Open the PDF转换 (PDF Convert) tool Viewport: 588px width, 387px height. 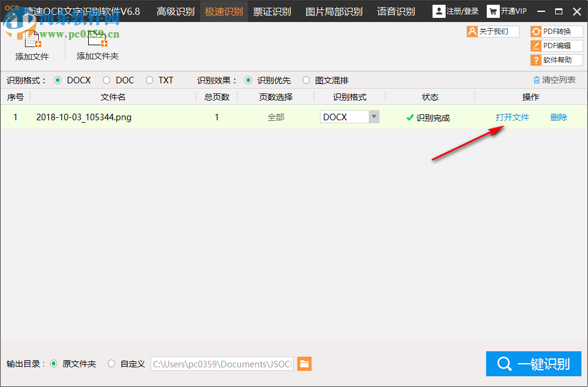556,31
